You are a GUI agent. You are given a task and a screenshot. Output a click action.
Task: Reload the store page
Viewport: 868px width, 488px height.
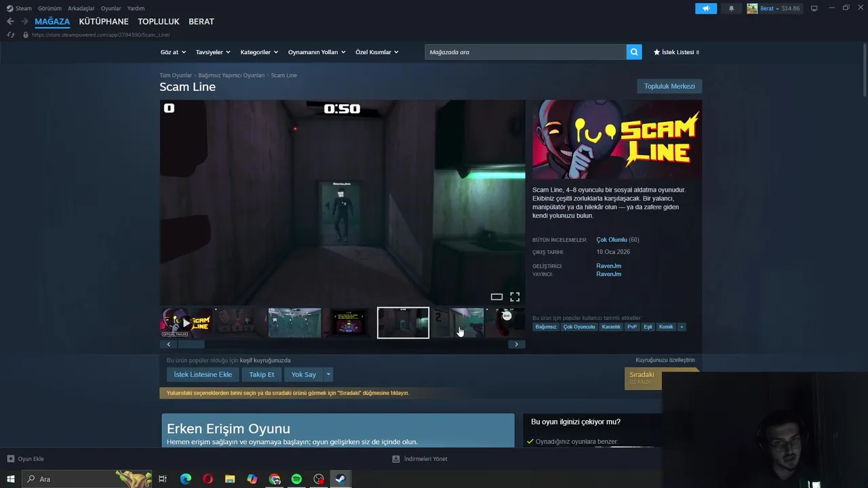click(10, 35)
